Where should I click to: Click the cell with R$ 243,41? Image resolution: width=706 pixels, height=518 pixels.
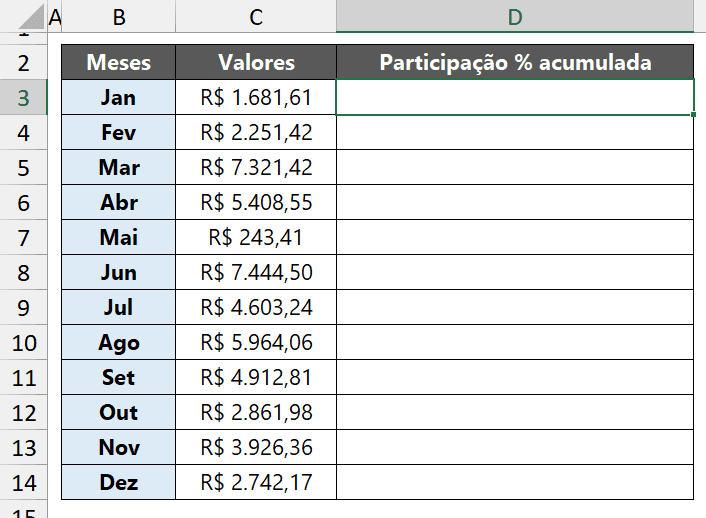pyautogui.click(x=256, y=238)
